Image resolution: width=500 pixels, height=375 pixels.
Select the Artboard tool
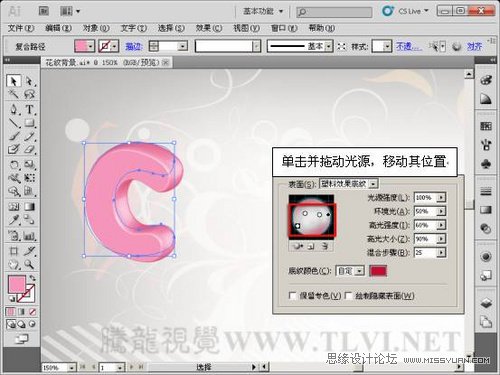pyautogui.click(x=13, y=251)
